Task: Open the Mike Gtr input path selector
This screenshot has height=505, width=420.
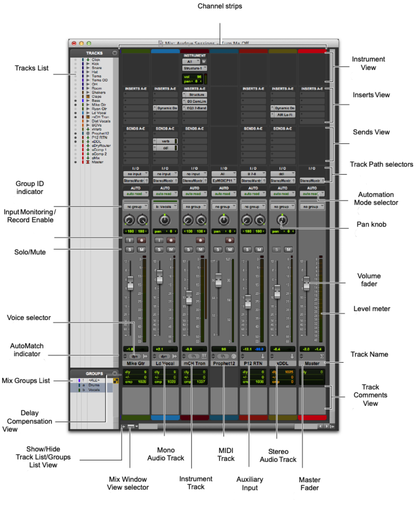Action: tap(136, 174)
